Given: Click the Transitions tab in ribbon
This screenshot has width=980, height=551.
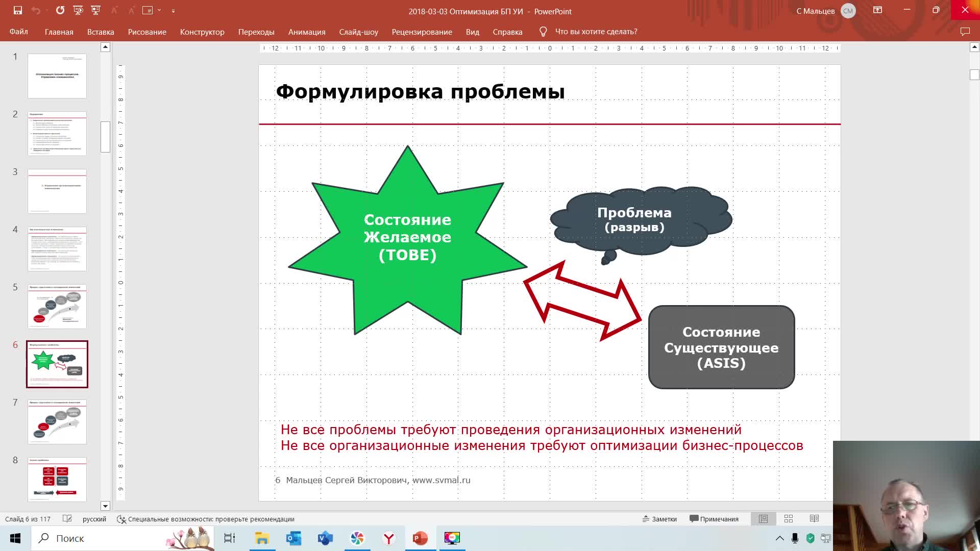Looking at the screenshot, I should (x=255, y=32).
